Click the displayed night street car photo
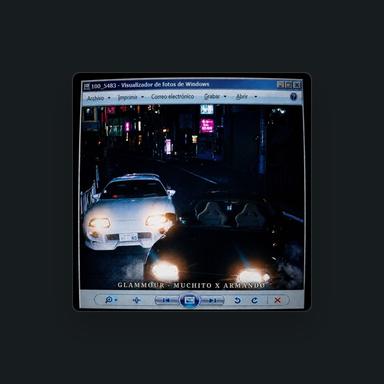The height and width of the screenshot is (384, 384). click(x=192, y=197)
